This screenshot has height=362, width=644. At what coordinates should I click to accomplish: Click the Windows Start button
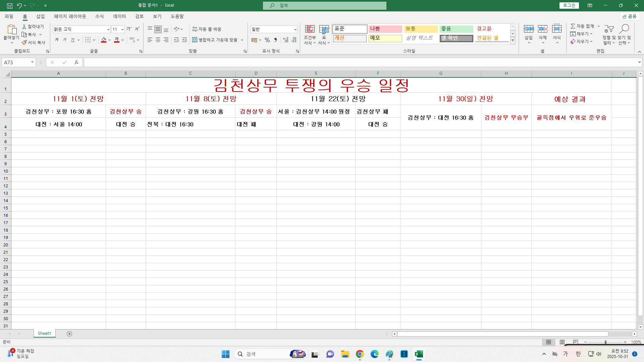[x=226, y=354]
